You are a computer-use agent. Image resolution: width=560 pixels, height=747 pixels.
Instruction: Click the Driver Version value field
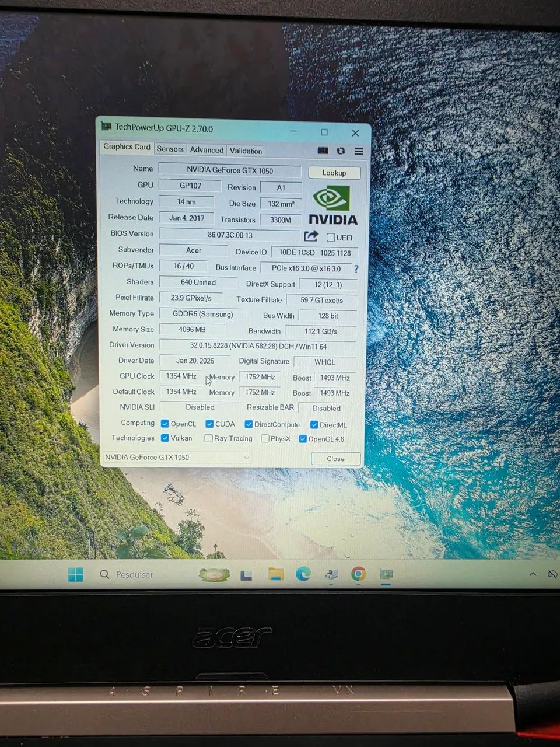point(258,346)
